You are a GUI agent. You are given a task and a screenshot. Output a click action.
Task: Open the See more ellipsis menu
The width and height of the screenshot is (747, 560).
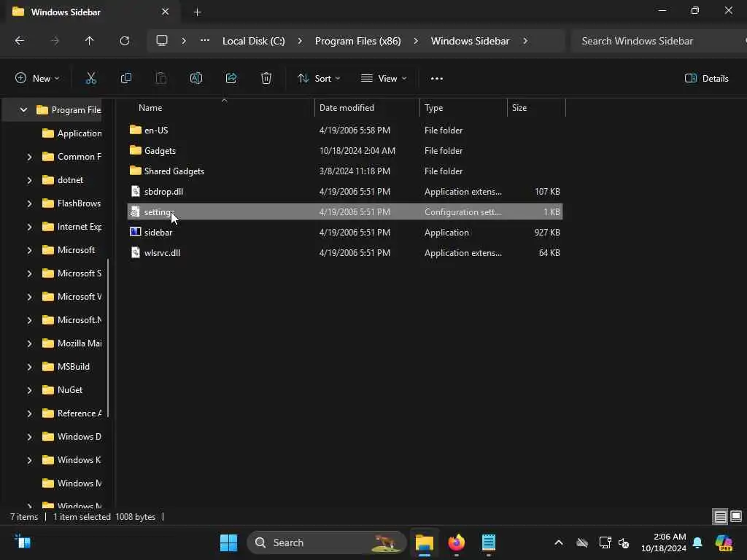pos(436,79)
